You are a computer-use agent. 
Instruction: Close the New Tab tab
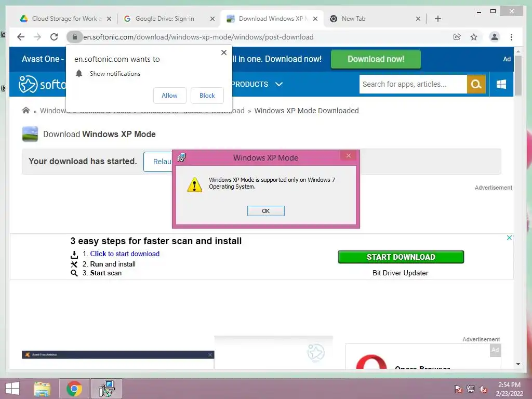[x=418, y=19]
